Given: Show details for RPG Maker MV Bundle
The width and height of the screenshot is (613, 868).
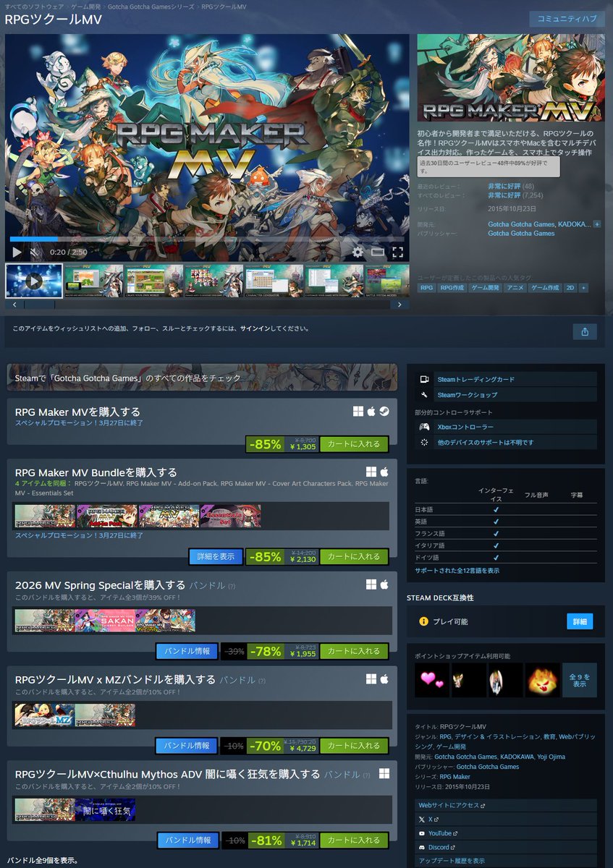Looking at the screenshot, I should 216,557.
